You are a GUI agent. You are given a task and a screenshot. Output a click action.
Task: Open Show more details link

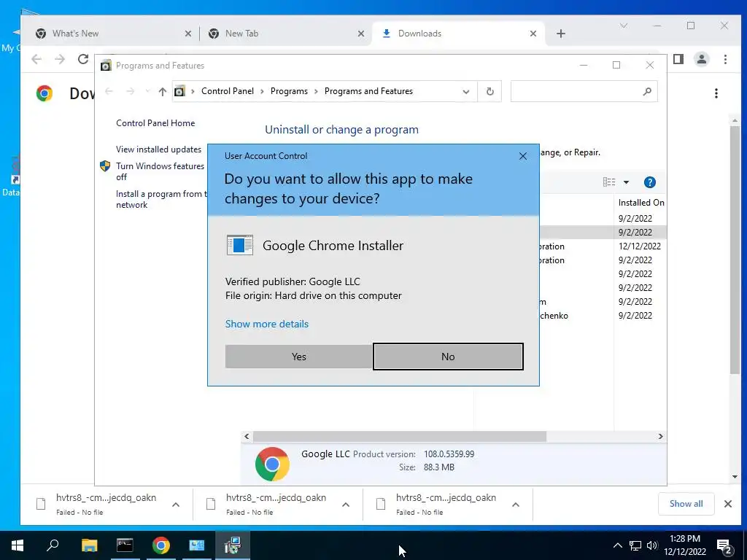[267, 324]
